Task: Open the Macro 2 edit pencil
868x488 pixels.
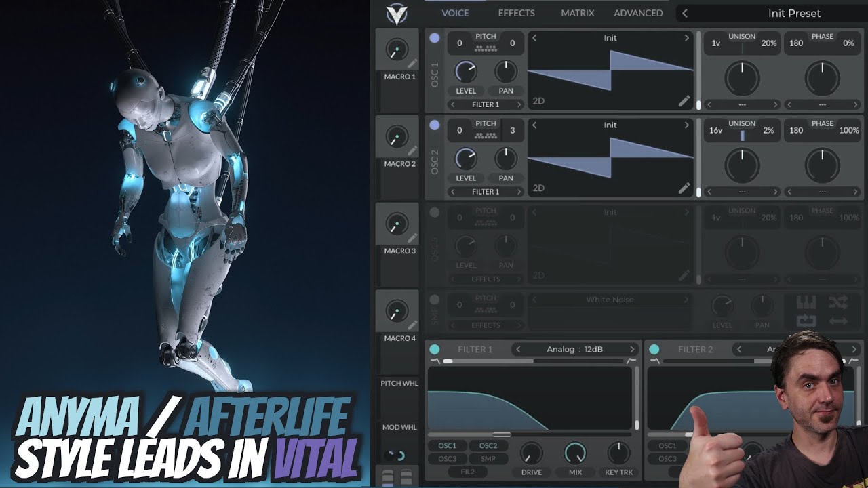Action: click(412, 152)
